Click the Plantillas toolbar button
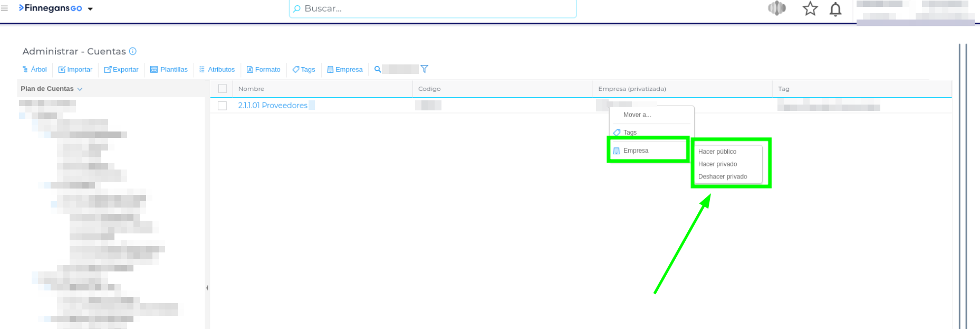The width and height of the screenshot is (980, 329). point(169,69)
